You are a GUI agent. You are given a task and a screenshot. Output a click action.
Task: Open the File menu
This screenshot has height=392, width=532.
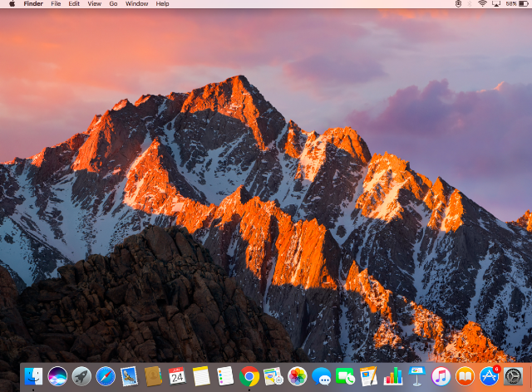(56, 3)
